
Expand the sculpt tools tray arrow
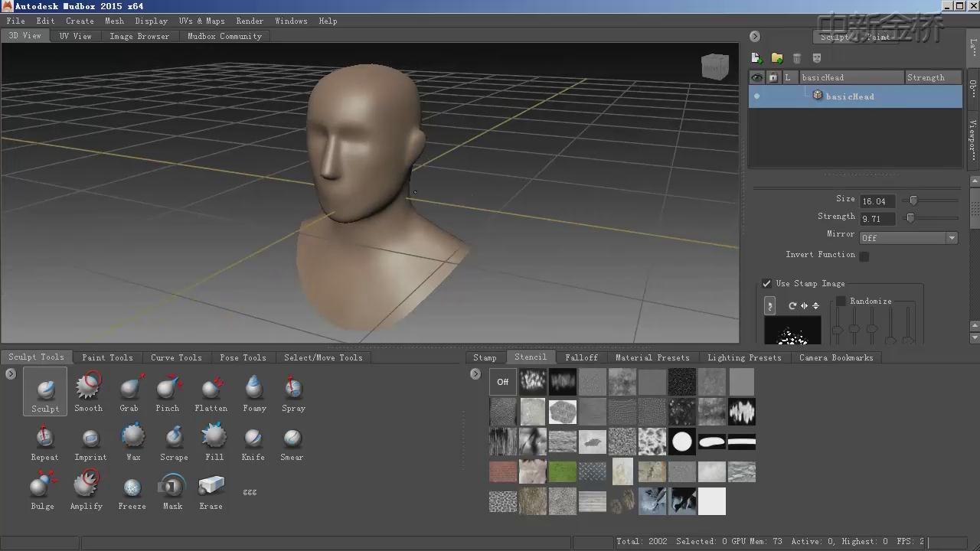click(11, 373)
